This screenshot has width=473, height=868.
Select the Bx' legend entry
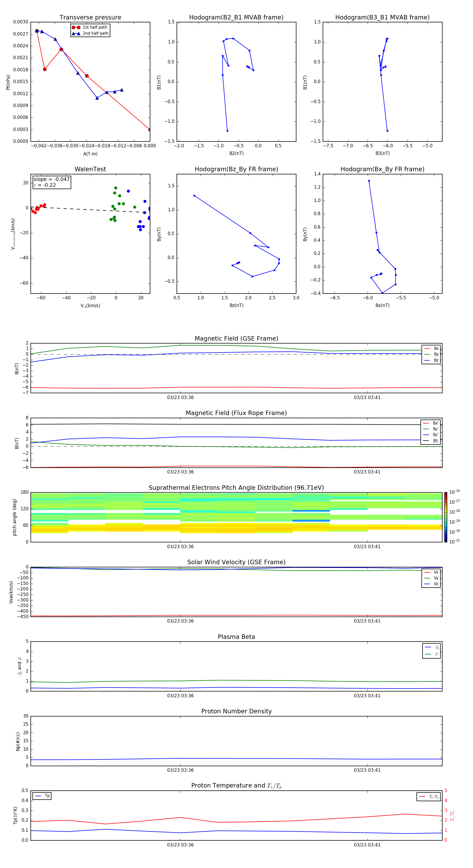pos(431,423)
